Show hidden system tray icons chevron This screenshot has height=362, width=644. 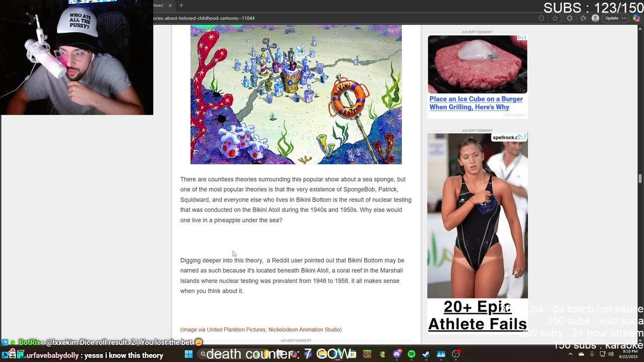[x=571, y=354]
